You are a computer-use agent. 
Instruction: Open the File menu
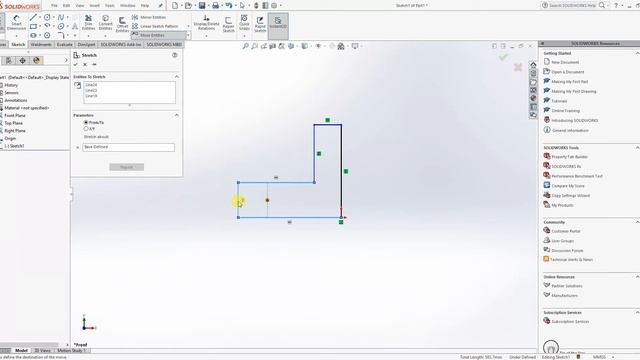[x=54, y=6]
